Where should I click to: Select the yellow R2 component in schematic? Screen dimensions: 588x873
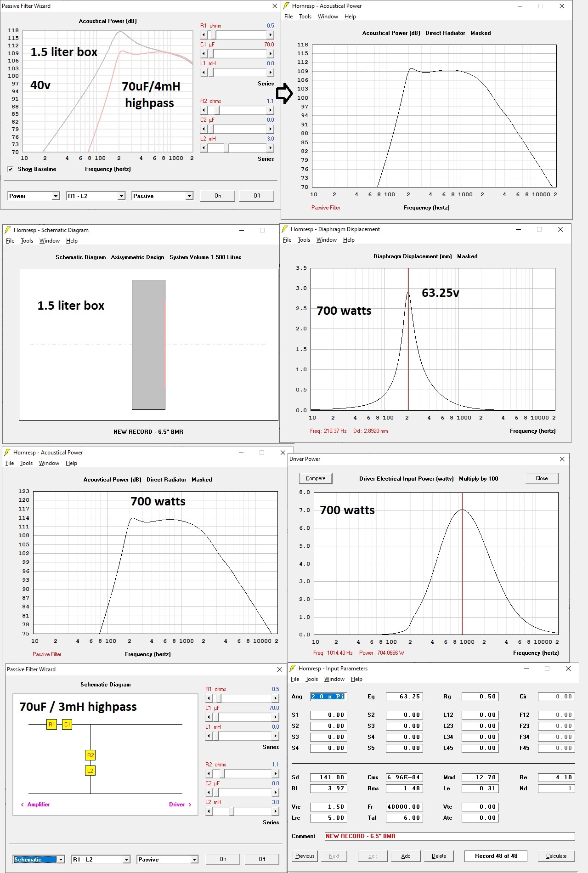pyautogui.click(x=90, y=755)
